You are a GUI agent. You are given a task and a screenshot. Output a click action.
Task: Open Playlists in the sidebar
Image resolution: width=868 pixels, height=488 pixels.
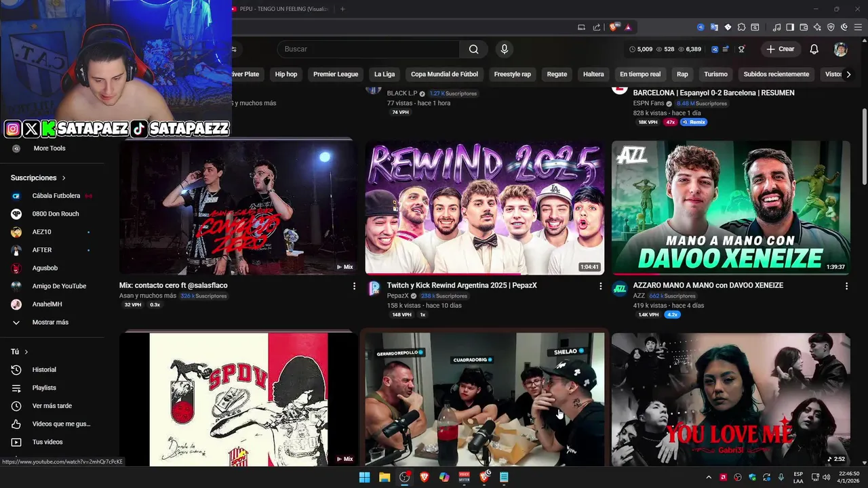[x=44, y=388]
